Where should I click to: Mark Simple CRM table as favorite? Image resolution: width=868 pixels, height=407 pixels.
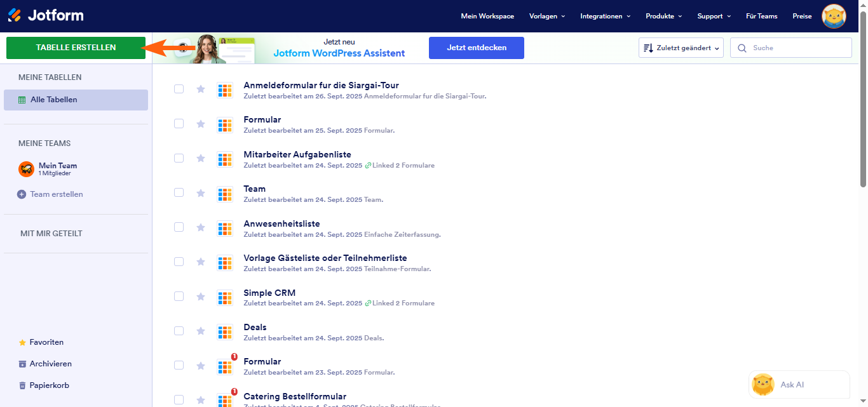[201, 297]
